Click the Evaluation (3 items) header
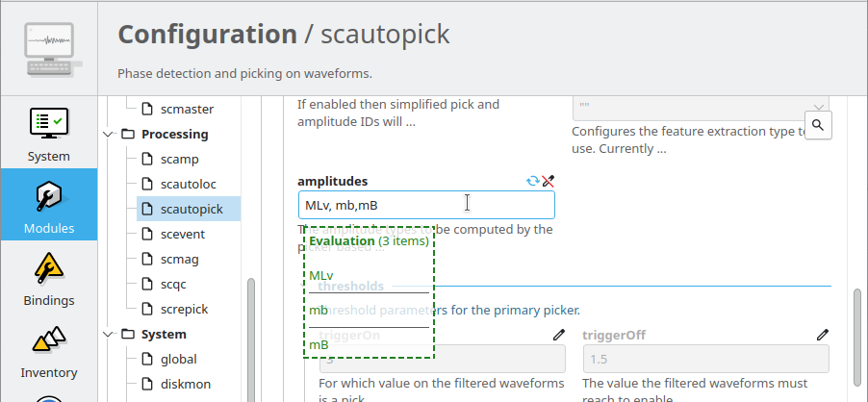The height and width of the screenshot is (402, 868). point(369,241)
